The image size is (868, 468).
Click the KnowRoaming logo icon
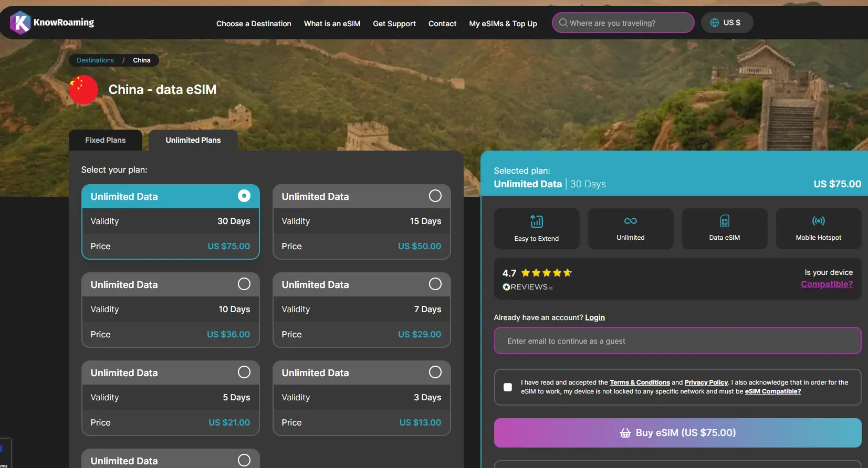click(20, 23)
